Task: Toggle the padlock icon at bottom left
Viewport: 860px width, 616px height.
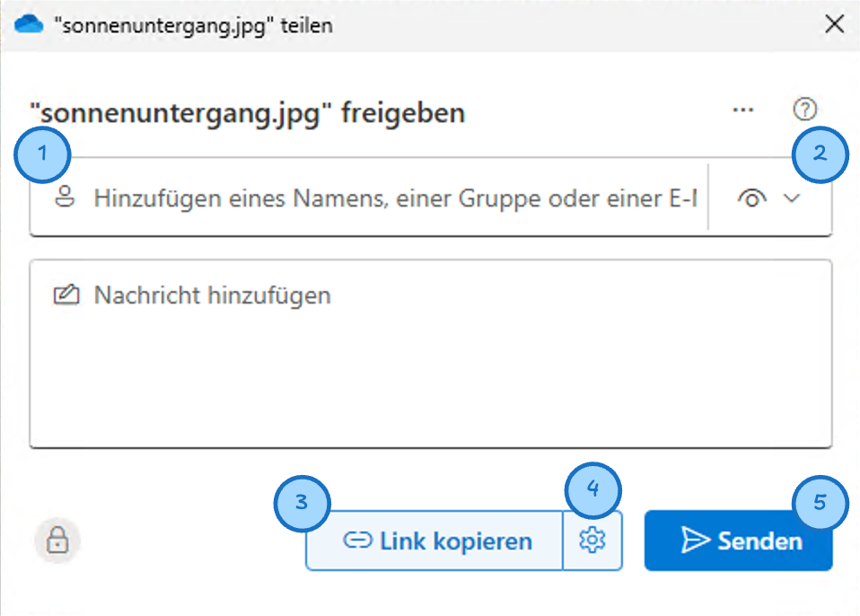Action: click(x=57, y=541)
